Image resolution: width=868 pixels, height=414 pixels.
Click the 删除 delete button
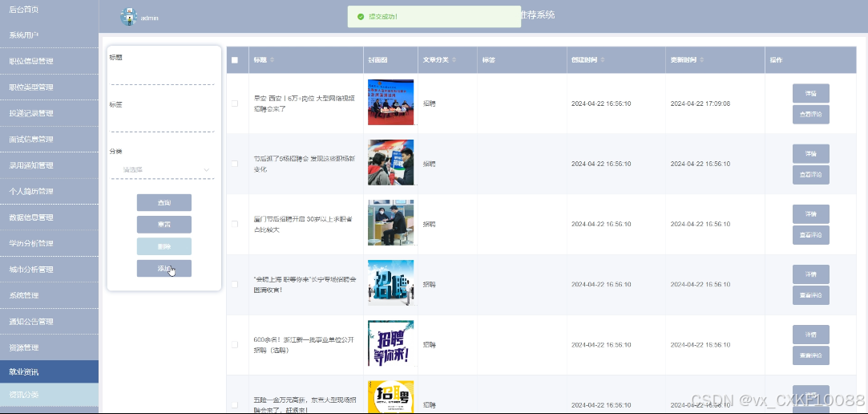coord(164,246)
